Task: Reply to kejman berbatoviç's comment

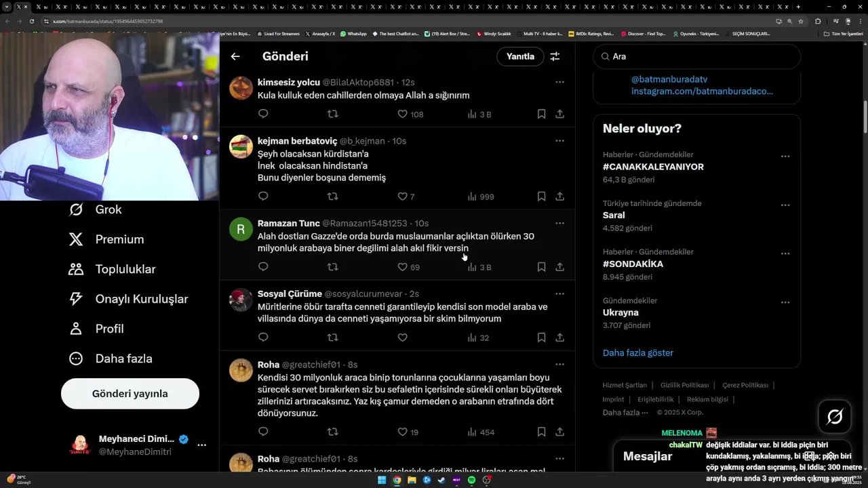Action: point(263,197)
